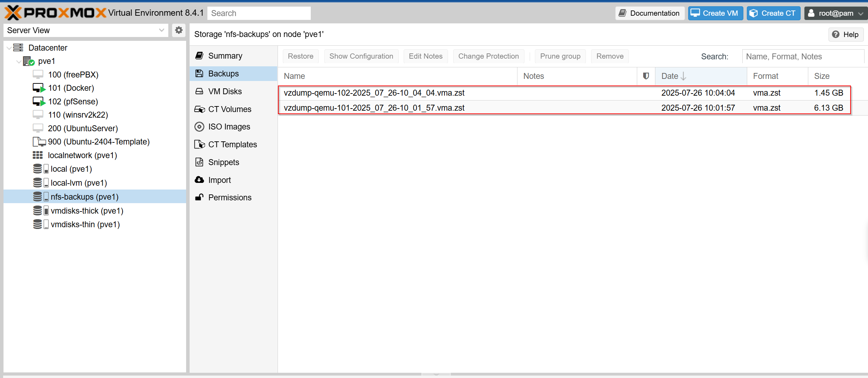Sort by the protection shield column
Image resolution: width=868 pixels, height=378 pixels.
click(x=646, y=76)
